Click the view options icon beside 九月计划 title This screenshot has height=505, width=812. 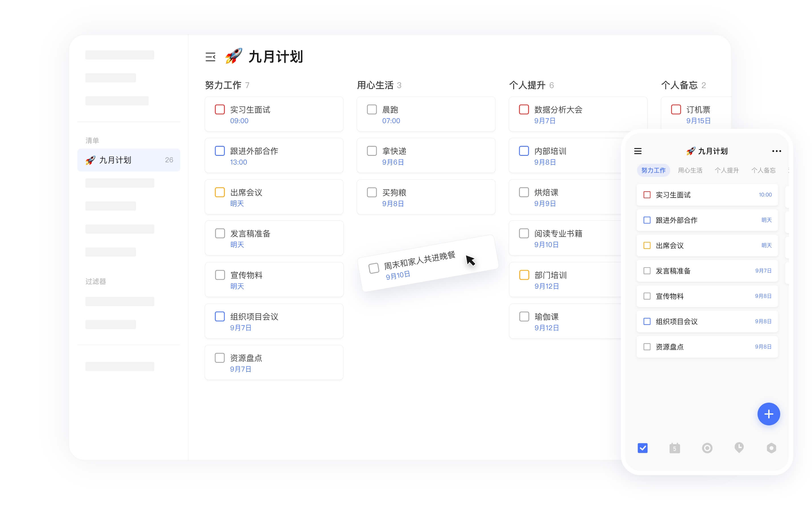pos(211,57)
